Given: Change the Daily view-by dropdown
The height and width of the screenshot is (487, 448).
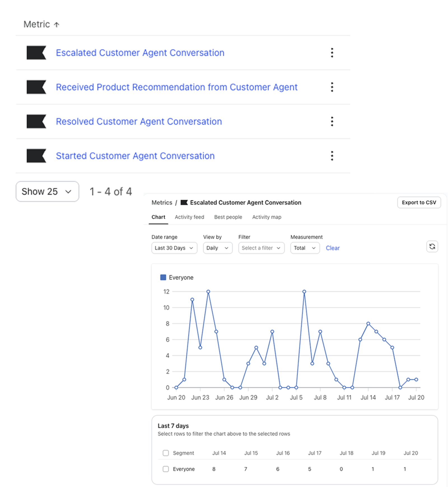Looking at the screenshot, I should (218, 248).
